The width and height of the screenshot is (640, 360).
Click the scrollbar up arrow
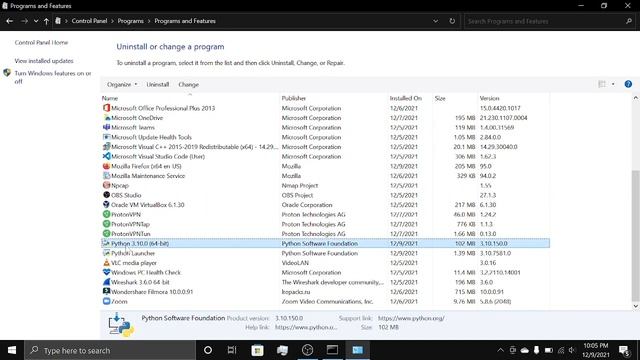point(635,98)
